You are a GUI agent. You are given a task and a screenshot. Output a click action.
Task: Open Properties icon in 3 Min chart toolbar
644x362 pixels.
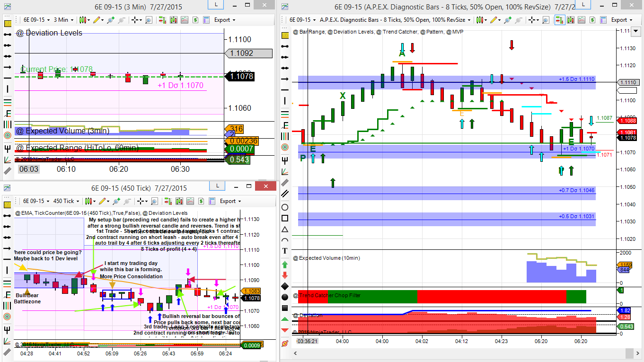(206, 20)
